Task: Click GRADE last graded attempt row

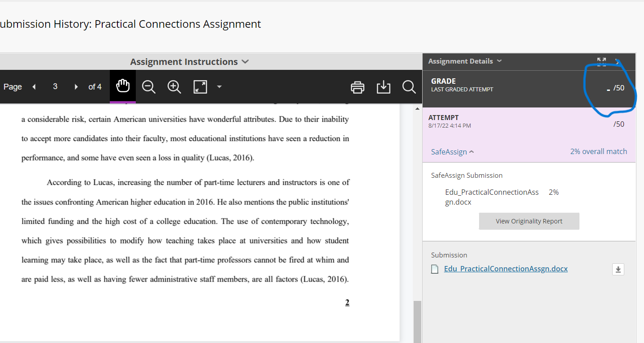Action: click(529, 89)
